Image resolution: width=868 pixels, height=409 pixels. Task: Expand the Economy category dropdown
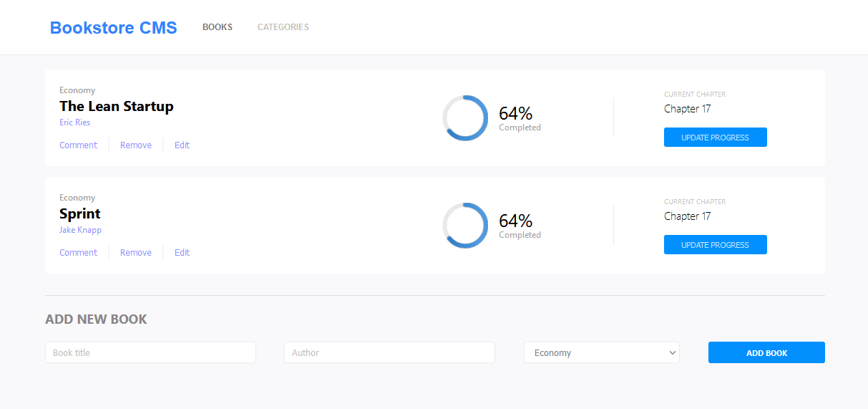click(601, 352)
